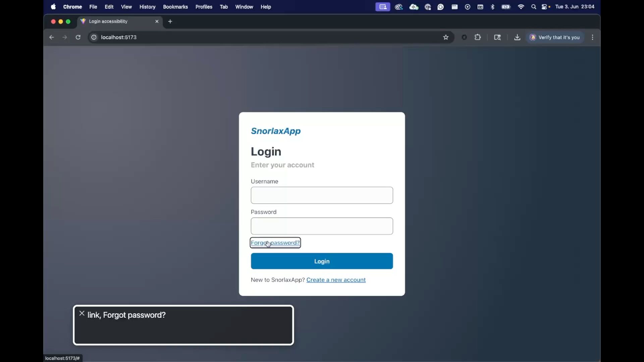Screen dimensions: 644x362
Task: Click the Login heading
Action: point(266,152)
